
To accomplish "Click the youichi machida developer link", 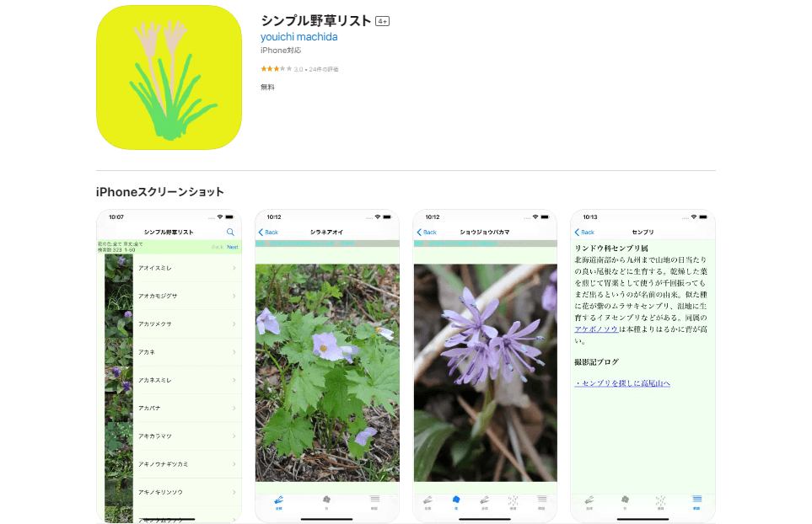I will (299, 37).
